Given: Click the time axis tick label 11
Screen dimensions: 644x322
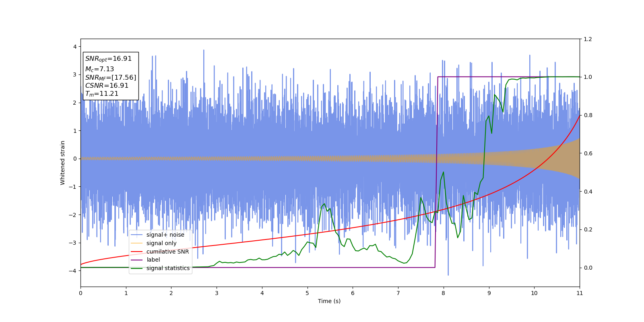Looking at the screenshot, I should click(x=580, y=293).
